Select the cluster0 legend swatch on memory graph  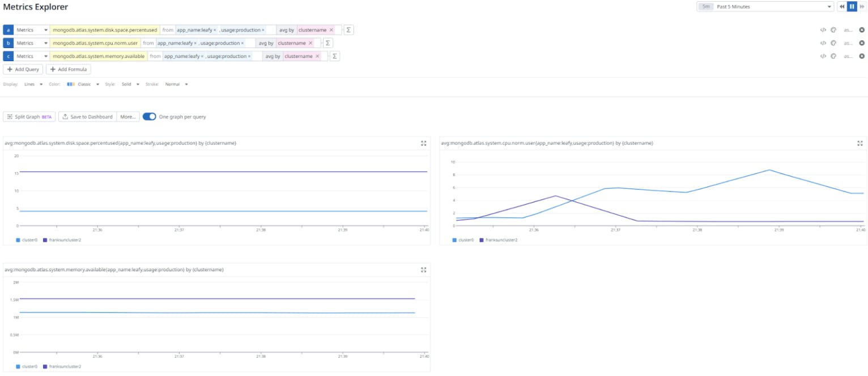[18, 366]
